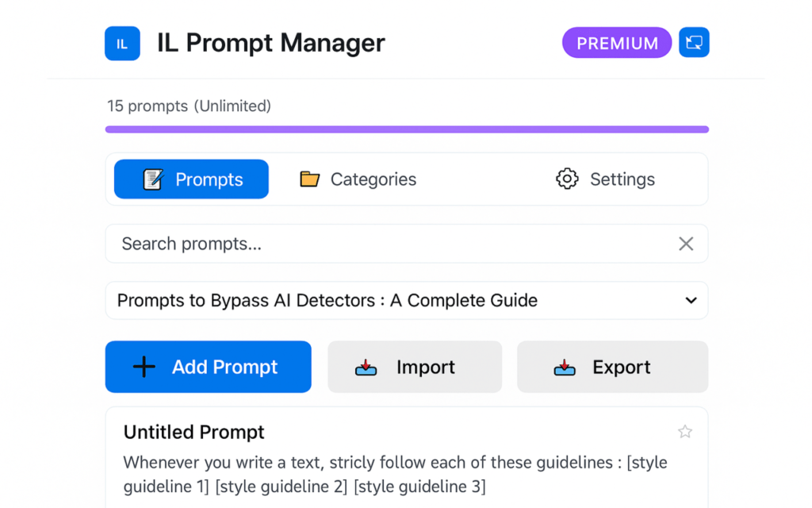Click the notepad icon on Prompts tab

152,179
